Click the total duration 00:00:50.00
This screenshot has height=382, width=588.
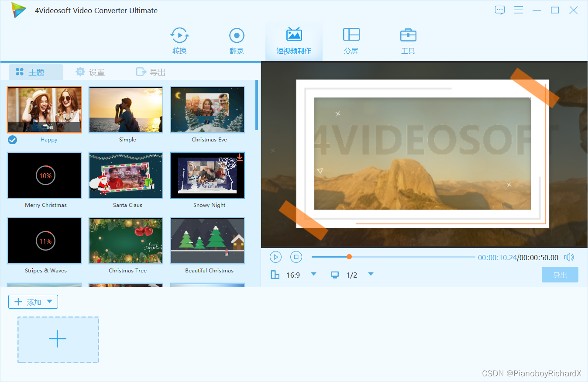tap(539, 258)
